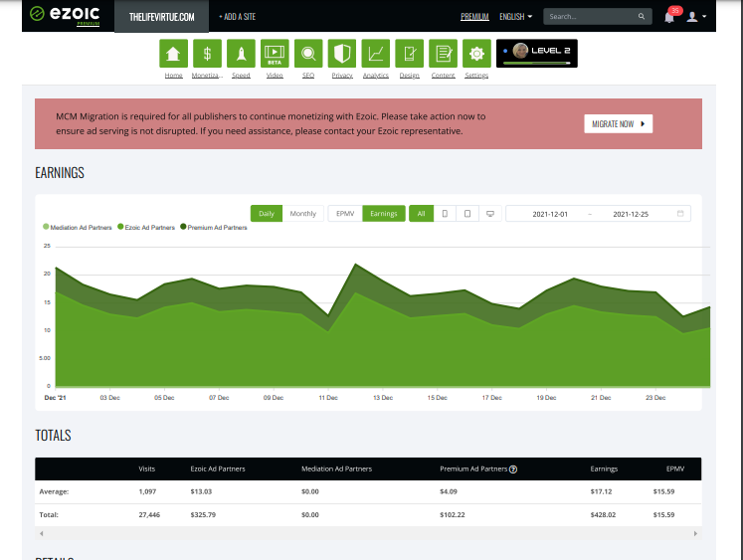Open the Speed rocket icon
Viewport: 743px width, 560px height.
pyautogui.click(x=241, y=54)
